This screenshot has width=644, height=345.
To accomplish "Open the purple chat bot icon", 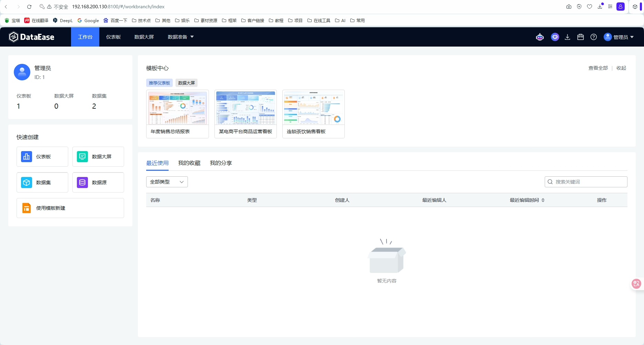I will (555, 37).
